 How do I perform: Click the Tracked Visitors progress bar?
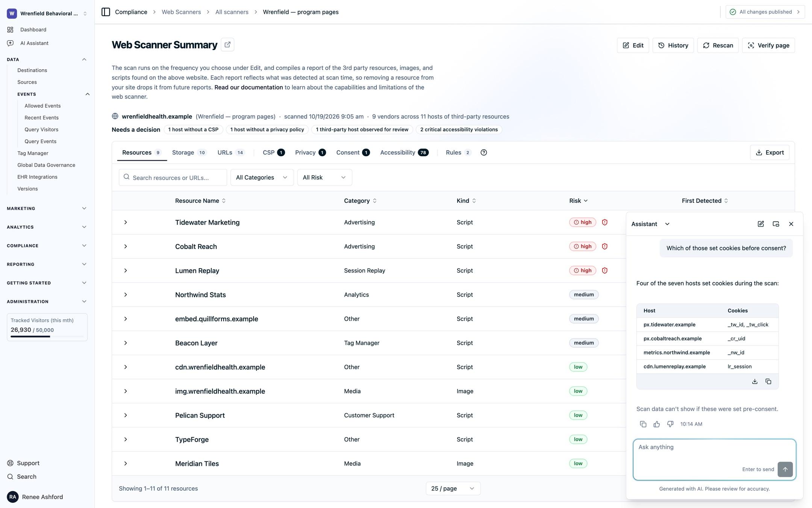pos(47,336)
